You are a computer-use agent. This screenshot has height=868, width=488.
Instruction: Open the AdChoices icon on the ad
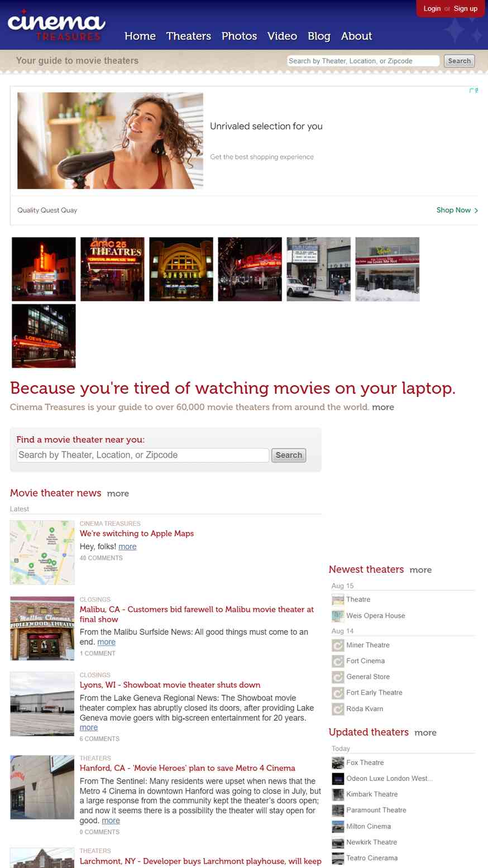(x=473, y=90)
